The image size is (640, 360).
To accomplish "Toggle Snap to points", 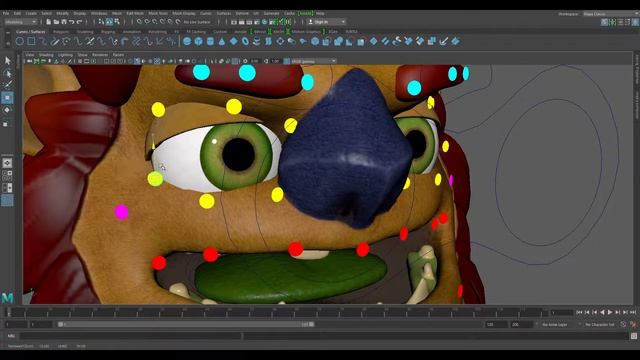I will [155, 22].
